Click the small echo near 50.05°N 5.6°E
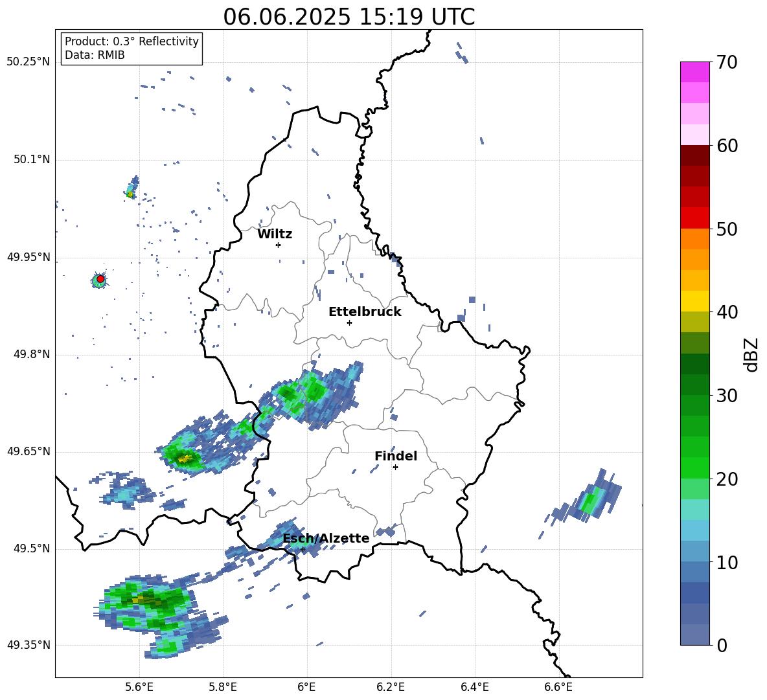This screenshot has width=767, height=700. click(131, 188)
